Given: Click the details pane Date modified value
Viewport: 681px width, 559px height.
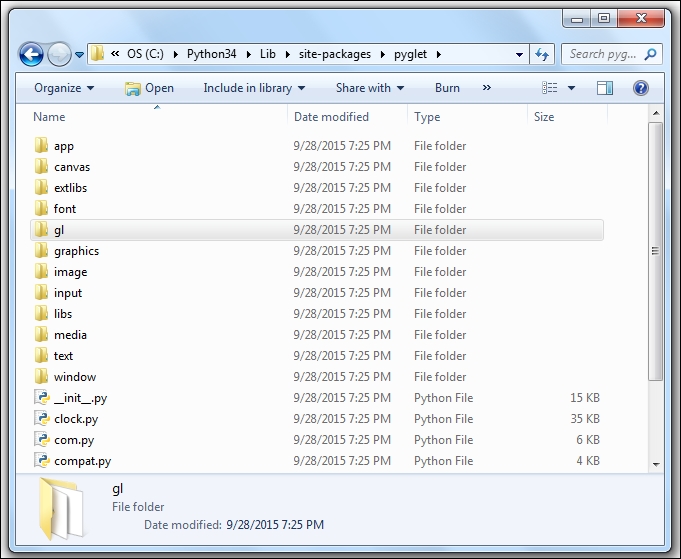Looking at the screenshot, I should point(275,525).
